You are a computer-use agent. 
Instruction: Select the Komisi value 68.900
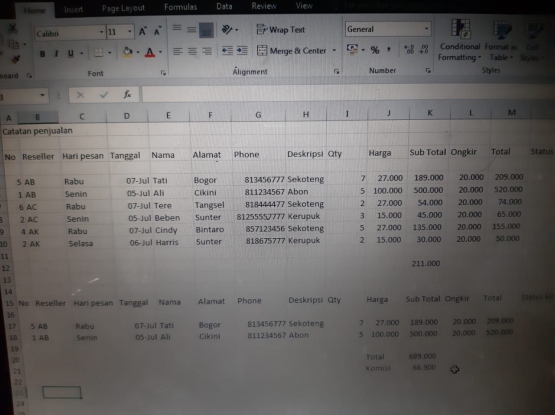pos(424,367)
